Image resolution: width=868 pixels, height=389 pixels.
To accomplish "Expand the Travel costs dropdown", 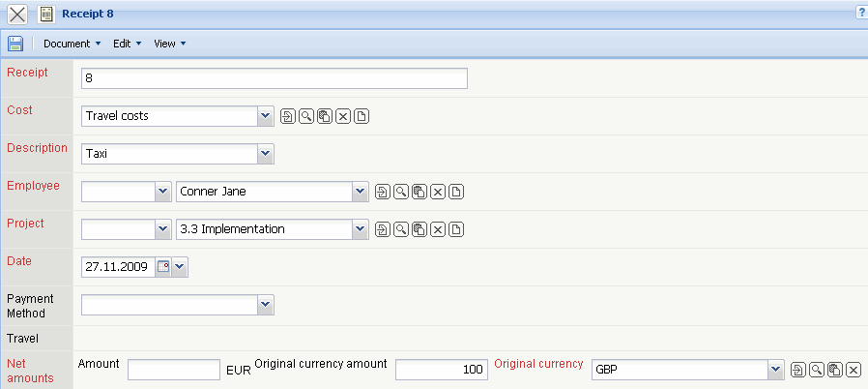I will coord(266,116).
